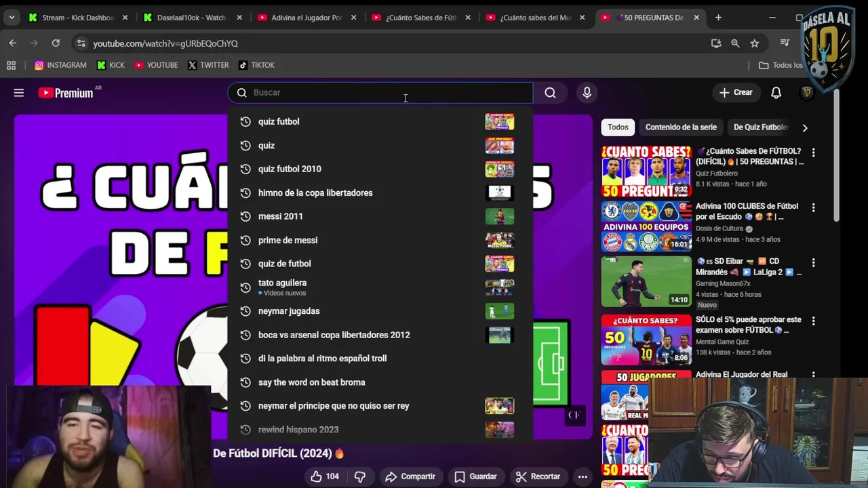Image resolution: width=868 pixels, height=488 pixels.
Task: Select 'Contenido de la serie' filter chip
Action: (x=681, y=127)
